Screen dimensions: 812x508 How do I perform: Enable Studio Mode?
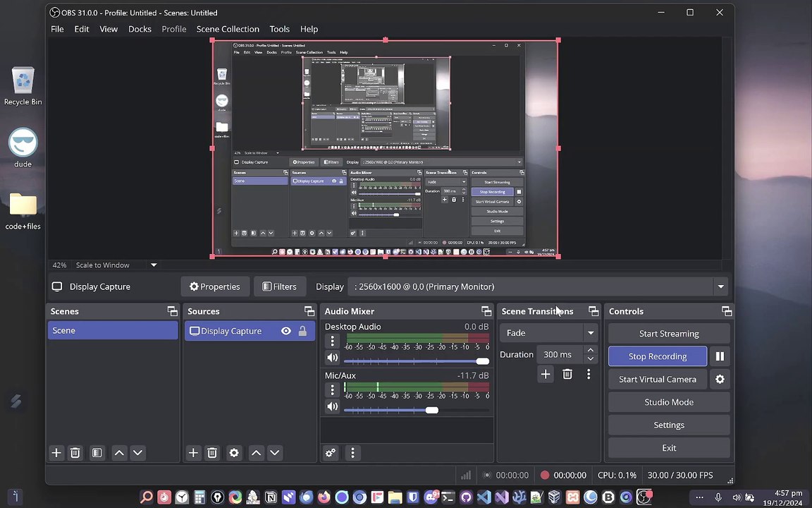(x=669, y=401)
